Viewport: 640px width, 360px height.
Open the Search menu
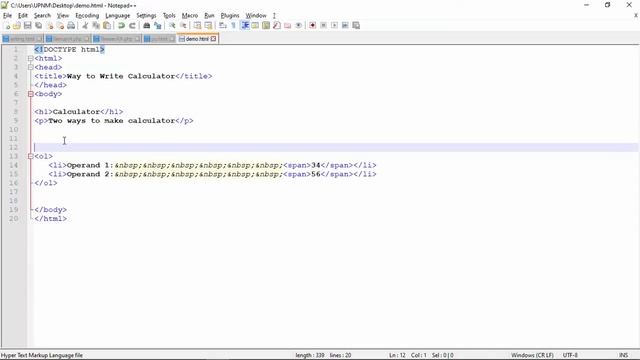coord(42,16)
